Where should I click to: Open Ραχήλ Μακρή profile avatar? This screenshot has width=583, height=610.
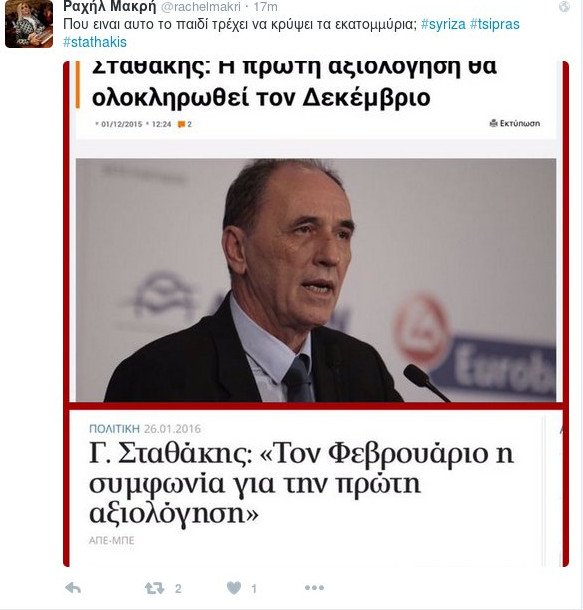29,24
